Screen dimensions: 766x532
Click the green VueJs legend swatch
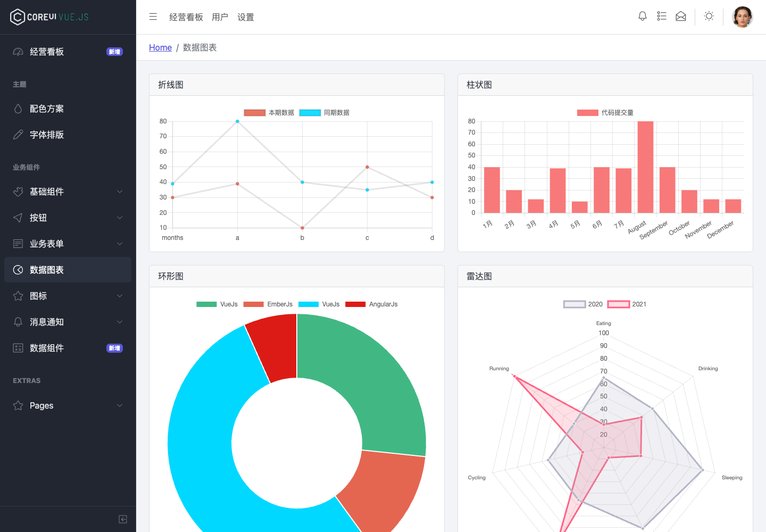click(x=206, y=304)
